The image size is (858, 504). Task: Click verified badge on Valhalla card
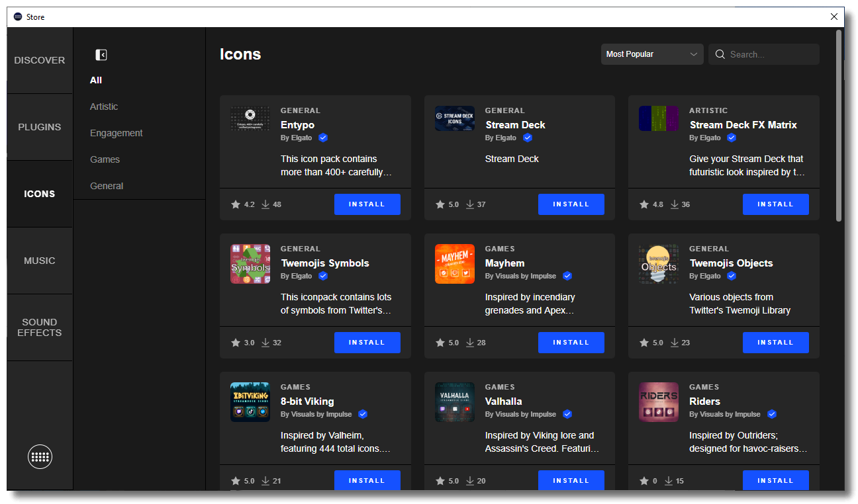click(567, 414)
